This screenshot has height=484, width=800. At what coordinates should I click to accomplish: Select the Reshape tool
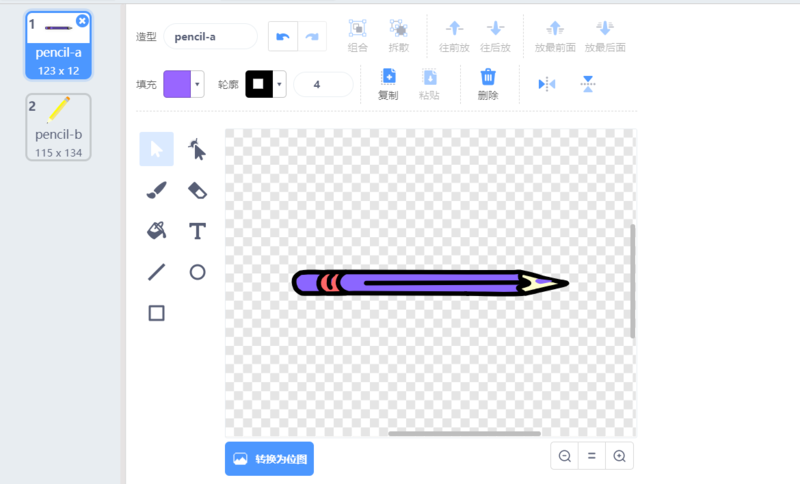click(x=197, y=150)
